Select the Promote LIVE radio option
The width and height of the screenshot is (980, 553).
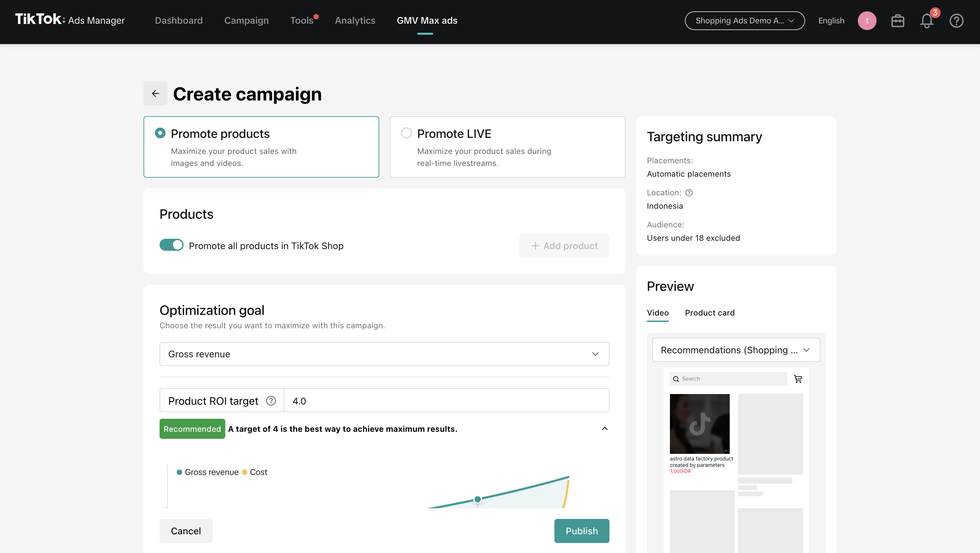point(406,133)
